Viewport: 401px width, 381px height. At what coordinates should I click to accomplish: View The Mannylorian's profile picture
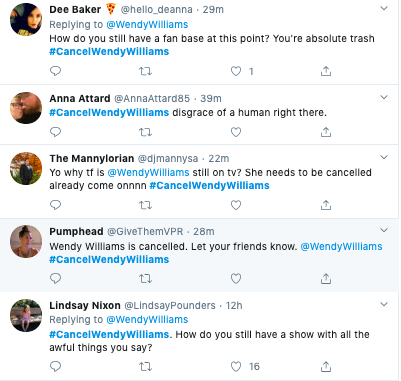pyautogui.click(x=26, y=169)
